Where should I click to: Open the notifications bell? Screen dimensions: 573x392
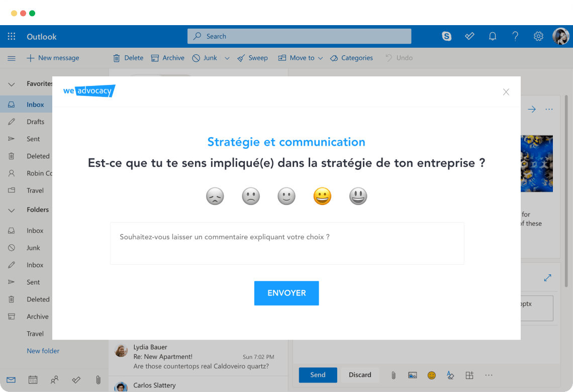[493, 36]
